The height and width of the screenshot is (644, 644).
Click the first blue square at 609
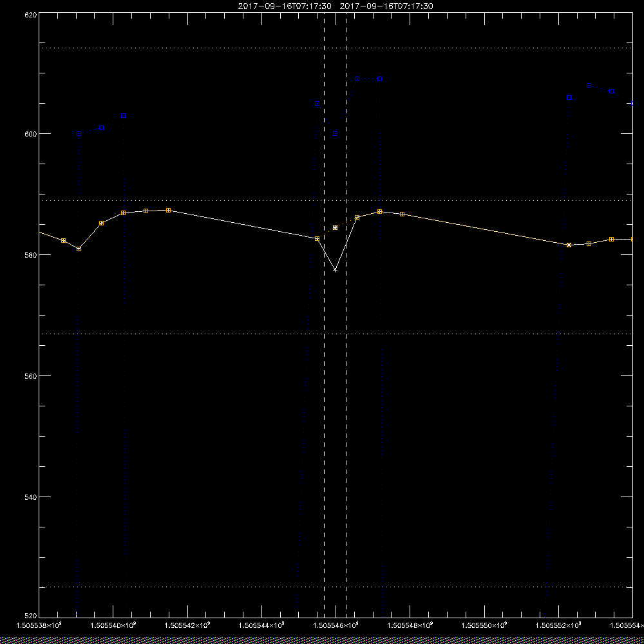point(357,79)
